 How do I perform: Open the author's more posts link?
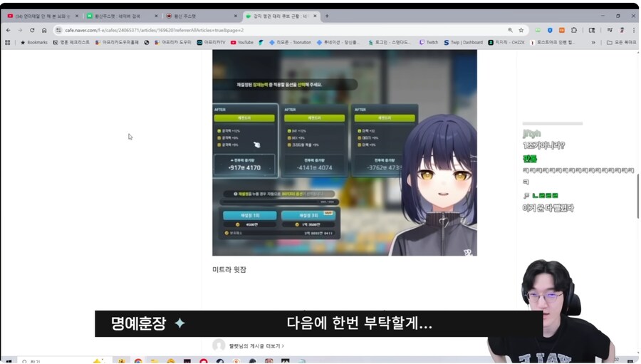coord(256,346)
